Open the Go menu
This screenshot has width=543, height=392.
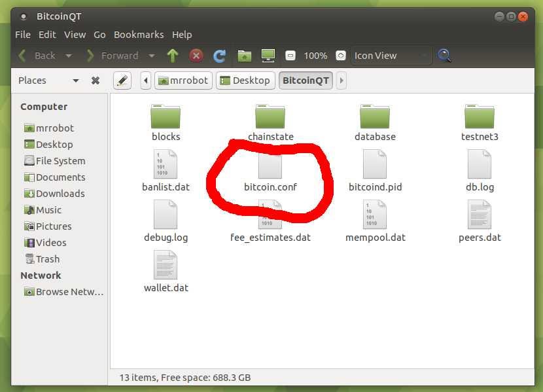click(x=99, y=35)
